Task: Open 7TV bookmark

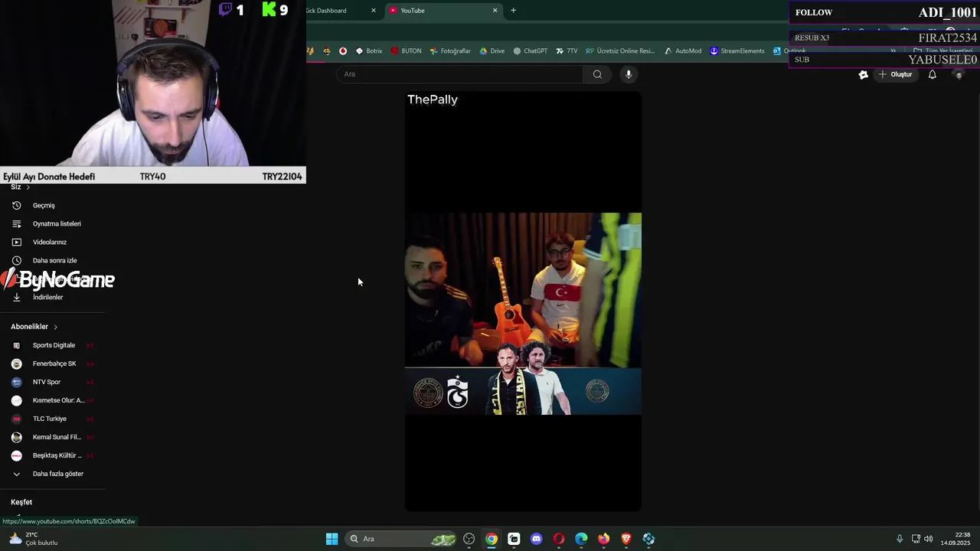Action: click(567, 51)
